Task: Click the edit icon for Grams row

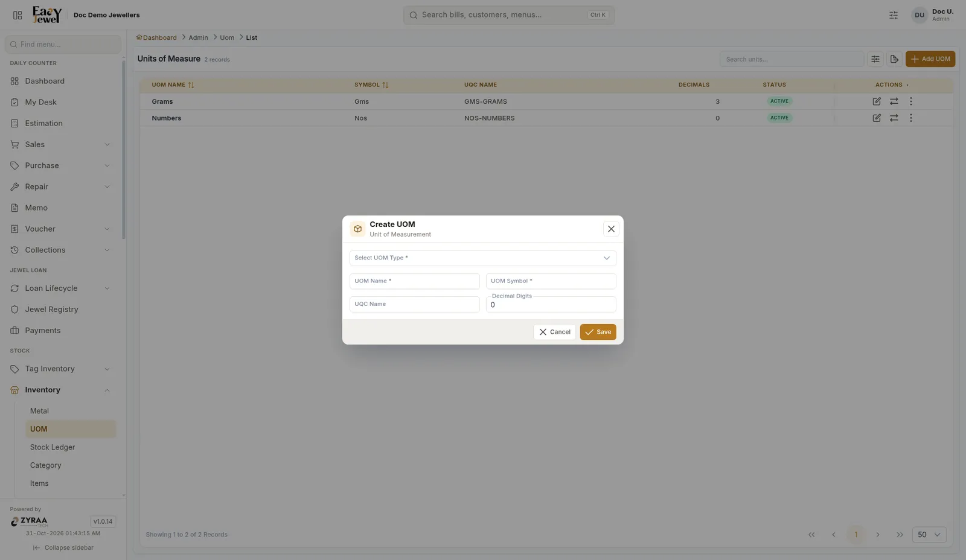Action: (877, 101)
